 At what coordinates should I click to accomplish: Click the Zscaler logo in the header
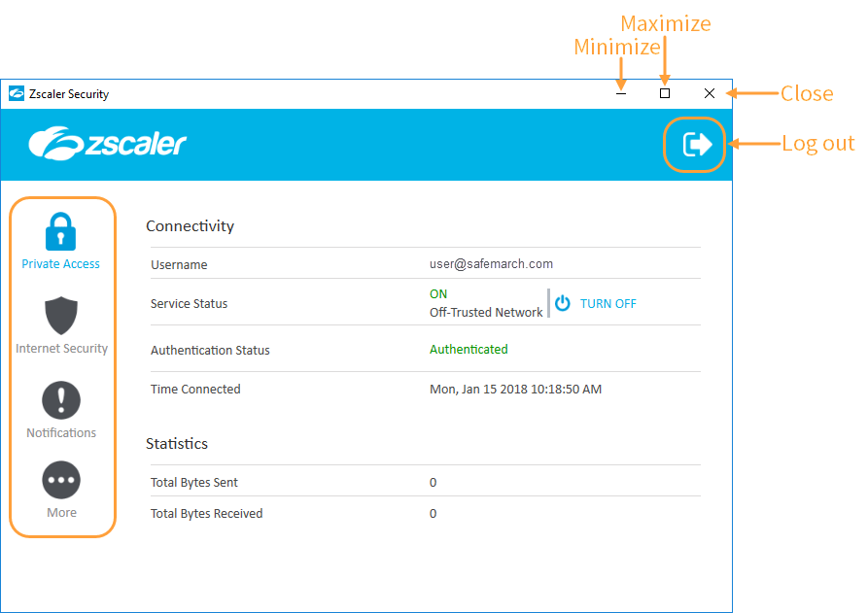pos(107,143)
